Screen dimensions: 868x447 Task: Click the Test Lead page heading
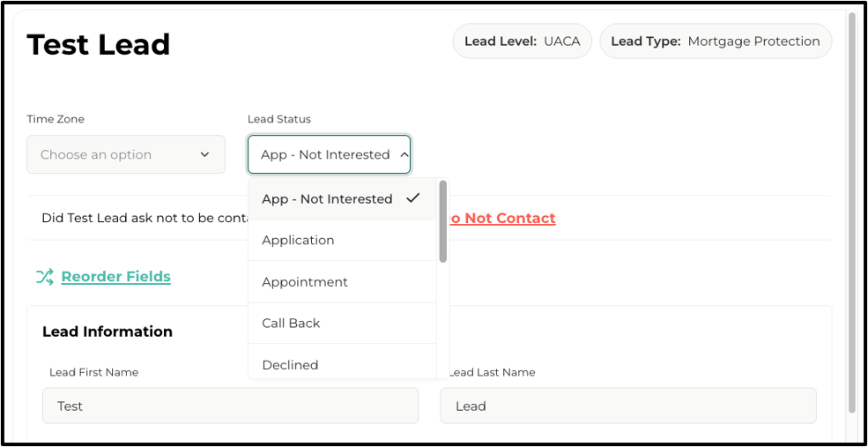coord(99,45)
